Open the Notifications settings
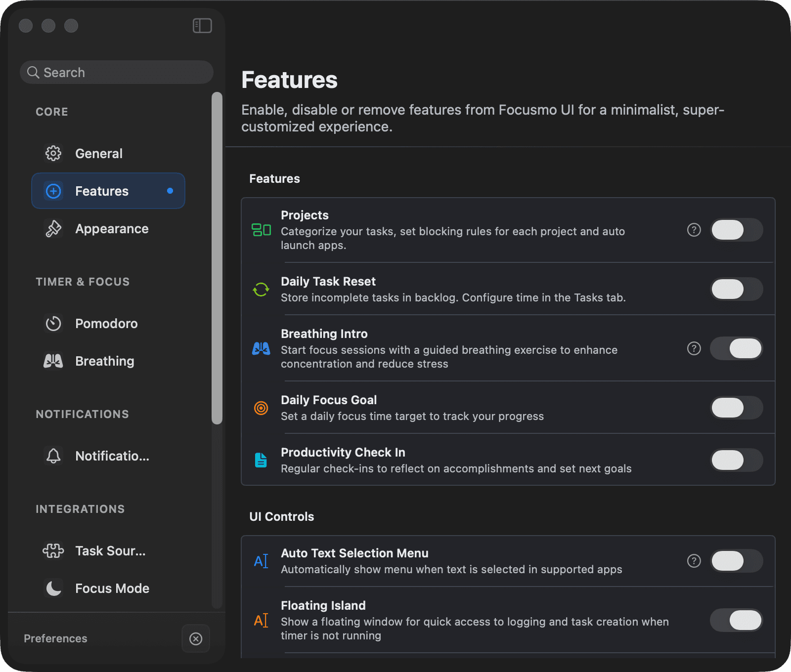This screenshot has width=791, height=672. (x=108, y=456)
